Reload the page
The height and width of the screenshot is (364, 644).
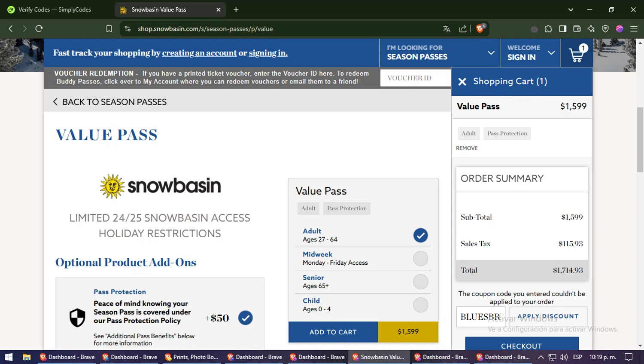pyautogui.click(x=39, y=29)
